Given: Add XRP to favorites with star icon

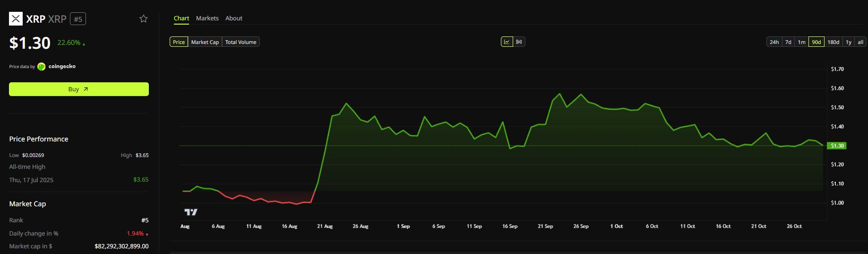Looking at the screenshot, I should click(144, 19).
